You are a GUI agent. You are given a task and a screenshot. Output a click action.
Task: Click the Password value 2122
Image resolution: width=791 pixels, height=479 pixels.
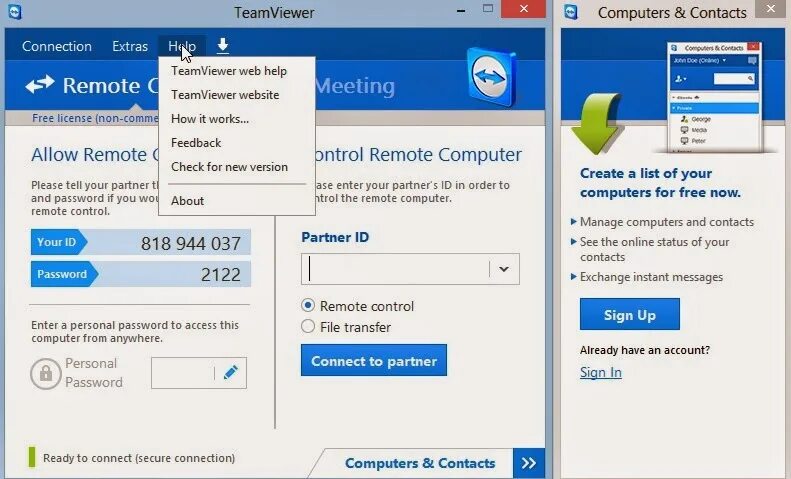[221, 275]
